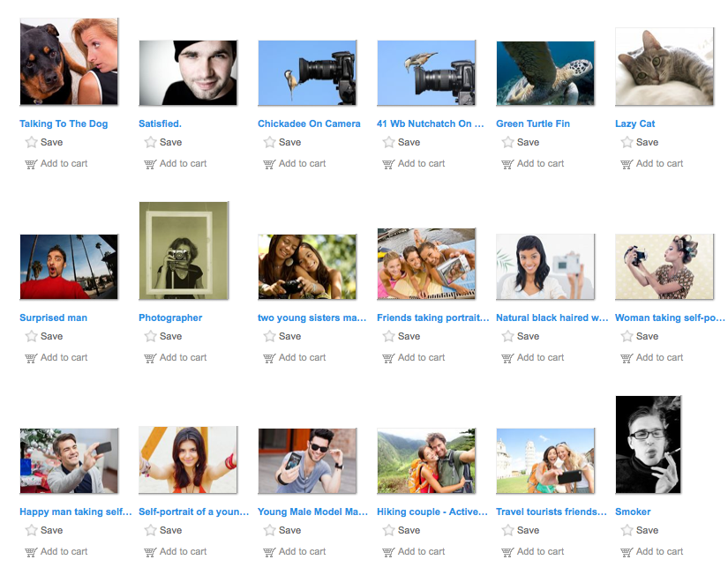Click the cart icon under Surprised man
The height and width of the screenshot is (575, 728).
click(x=31, y=358)
